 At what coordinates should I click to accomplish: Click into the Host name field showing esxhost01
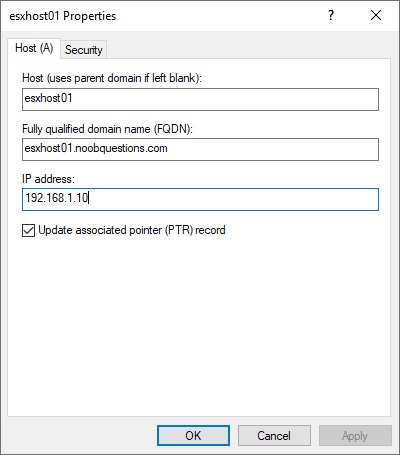[200, 99]
